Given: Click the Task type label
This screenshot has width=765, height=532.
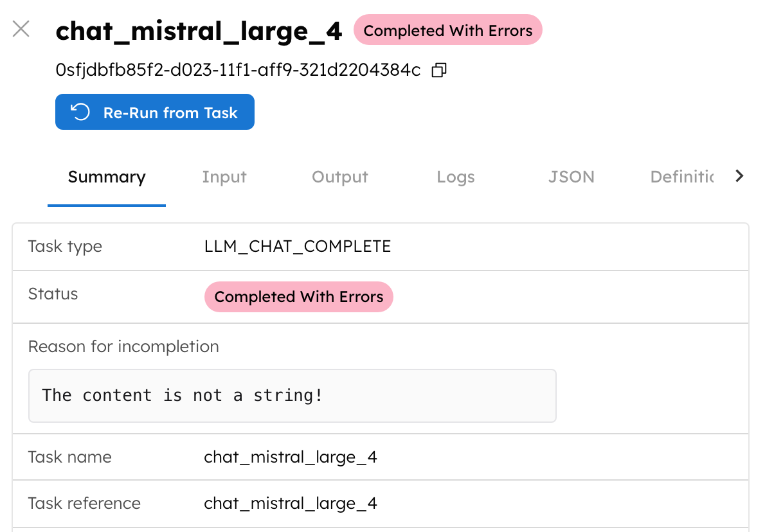Looking at the screenshot, I should pos(65,247).
